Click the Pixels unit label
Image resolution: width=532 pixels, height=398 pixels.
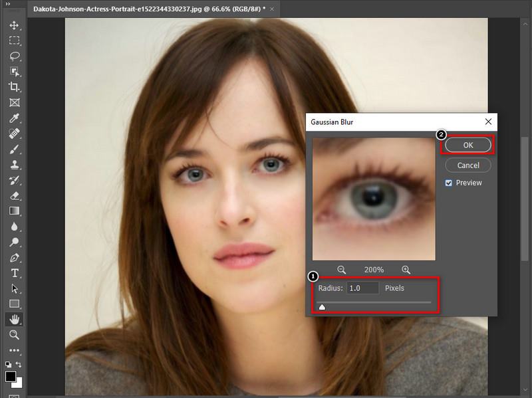click(x=394, y=288)
